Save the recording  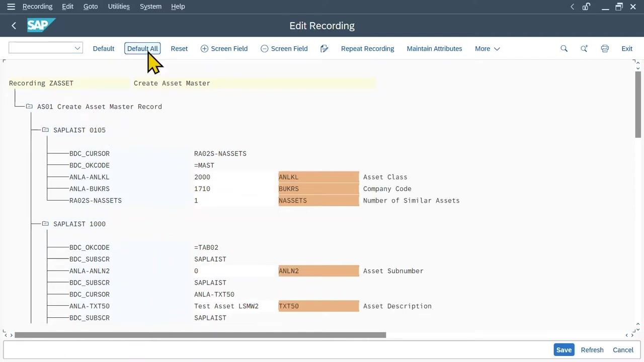click(563, 350)
